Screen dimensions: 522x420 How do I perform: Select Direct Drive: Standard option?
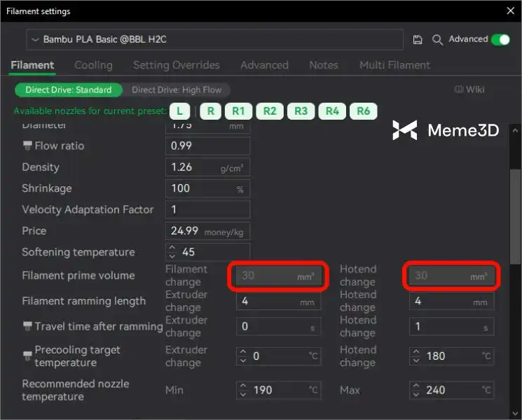[69, 90]
